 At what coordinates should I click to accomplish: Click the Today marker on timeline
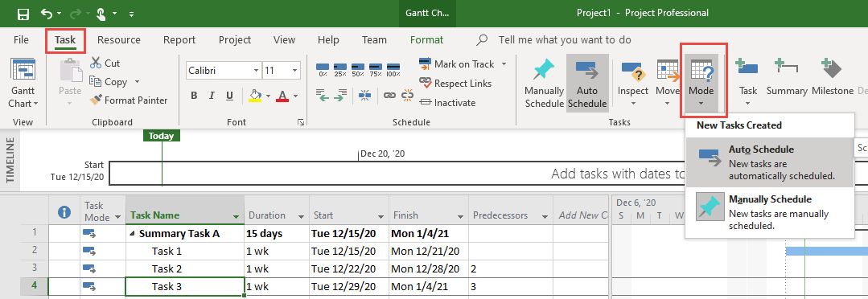(x=161, y=136)
